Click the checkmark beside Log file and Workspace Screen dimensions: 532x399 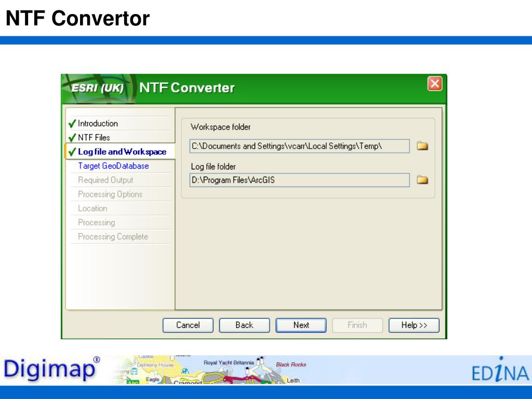click(x=72, y=152)
